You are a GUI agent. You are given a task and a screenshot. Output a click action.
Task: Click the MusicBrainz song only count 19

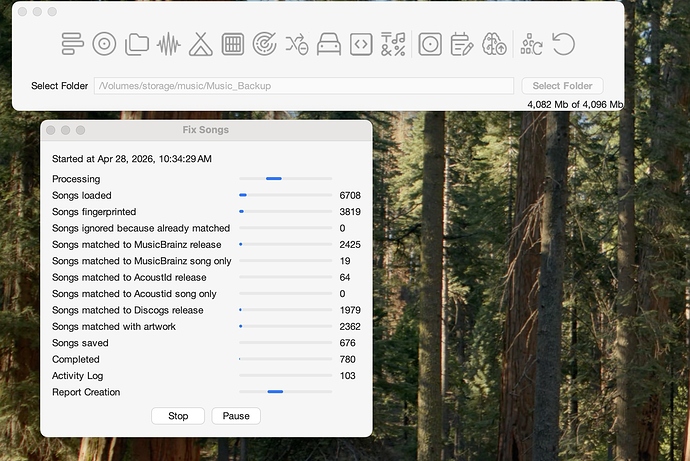[345, 261]
